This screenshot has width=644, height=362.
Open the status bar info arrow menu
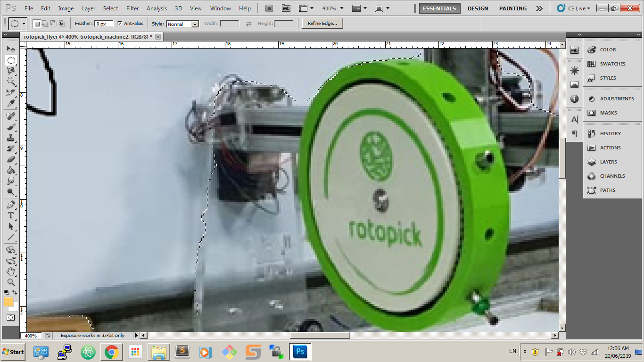136,336
